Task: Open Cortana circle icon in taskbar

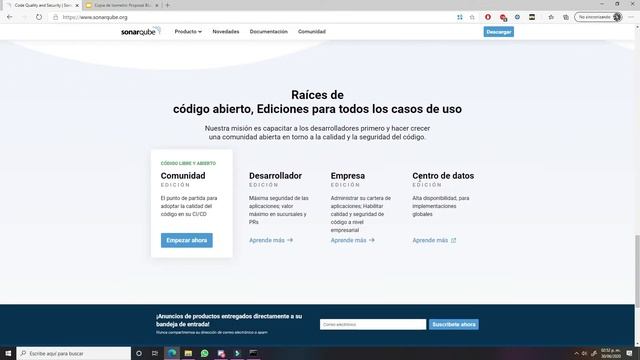Action: (139, 353)
